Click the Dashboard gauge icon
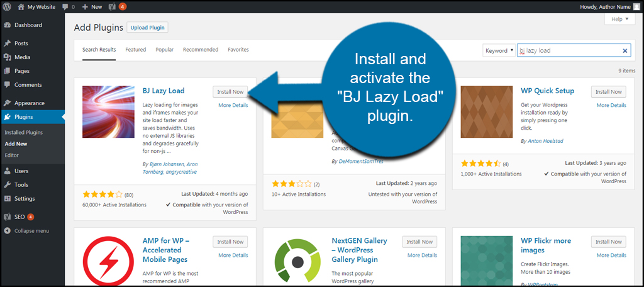This screenshot has width=644, height=287. pyautogui.click(x=8, y=25)
